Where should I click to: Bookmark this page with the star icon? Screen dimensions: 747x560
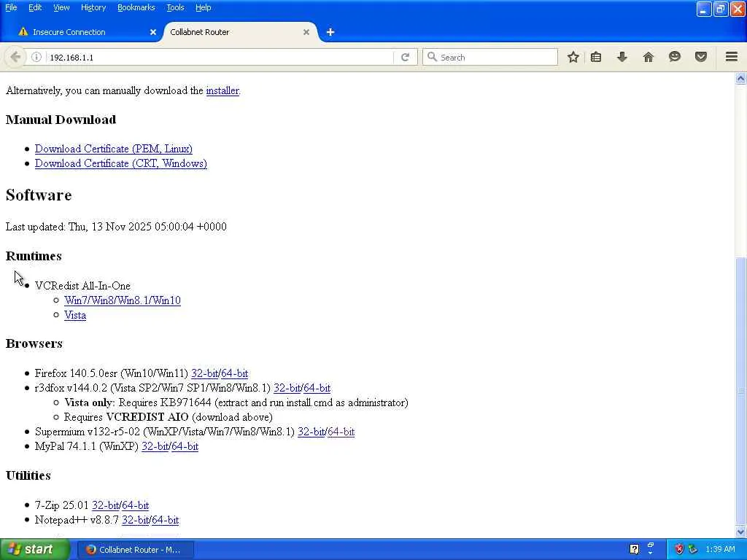[x=573, y=57]
